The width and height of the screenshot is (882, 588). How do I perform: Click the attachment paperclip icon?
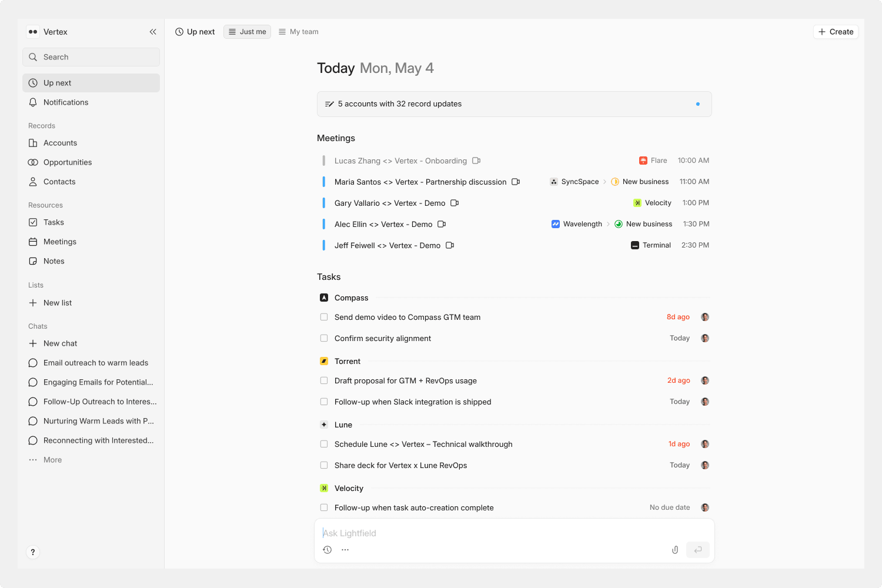675,550
